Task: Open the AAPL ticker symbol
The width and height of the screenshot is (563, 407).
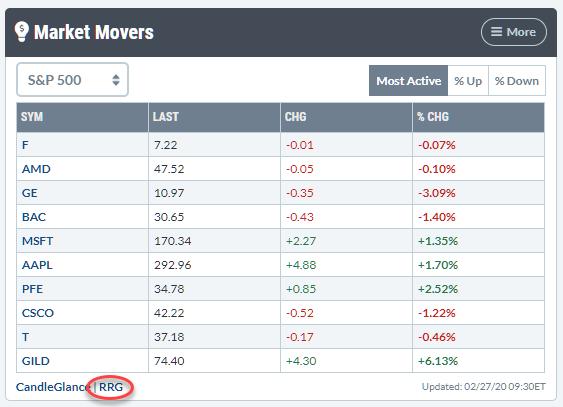Action: click(x=37, y=265)
